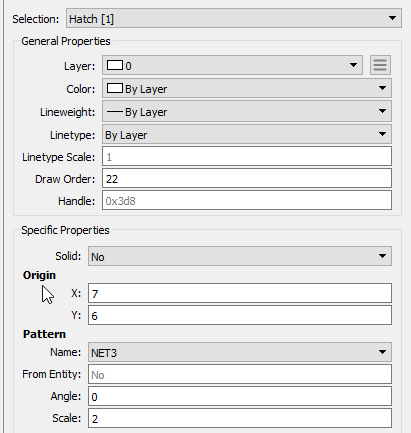
Task: Click the Linetype Scale field
Action: click(x=247, y=156)
